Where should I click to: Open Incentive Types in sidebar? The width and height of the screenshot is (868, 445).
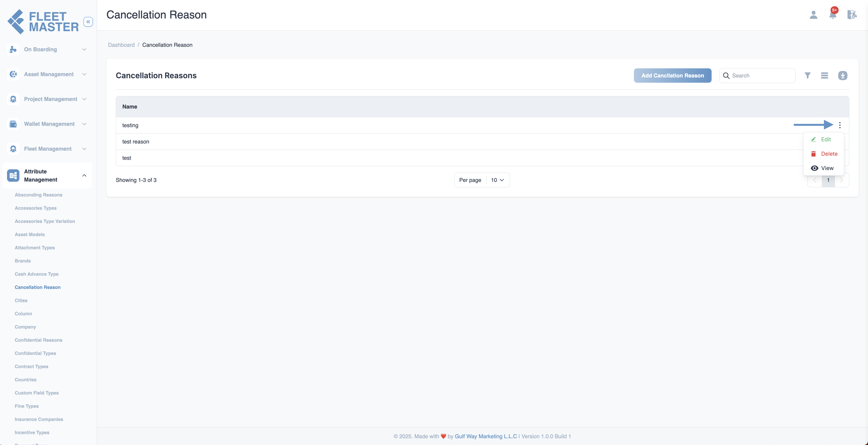tap(32, 433)
